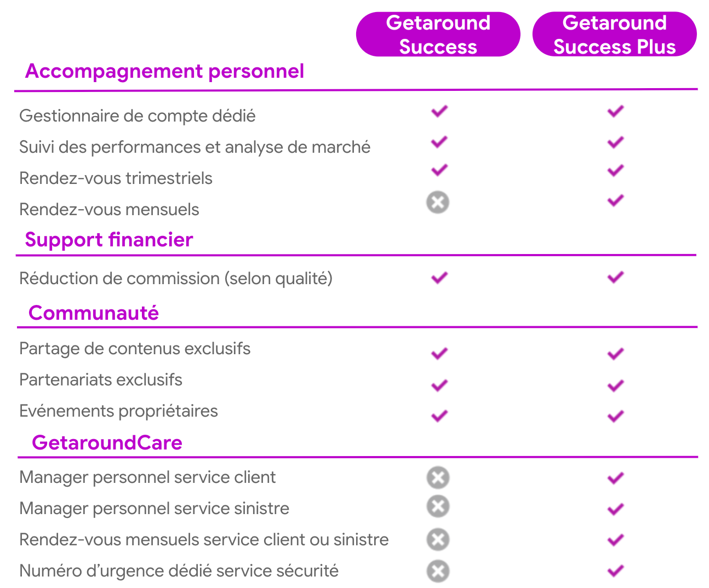Click Success checkmark for Evénements propriétaires

click(x=439, y=416)
